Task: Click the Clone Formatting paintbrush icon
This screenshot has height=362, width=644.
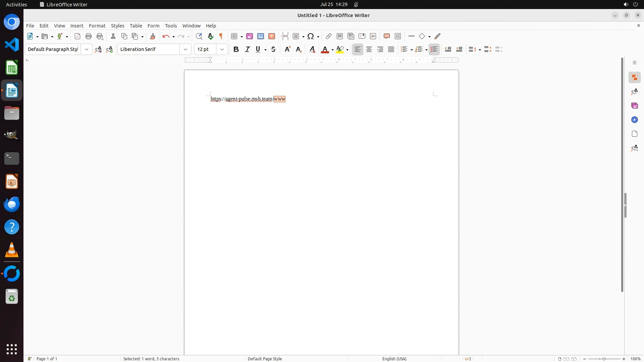Action: click(x=153, y=36)
